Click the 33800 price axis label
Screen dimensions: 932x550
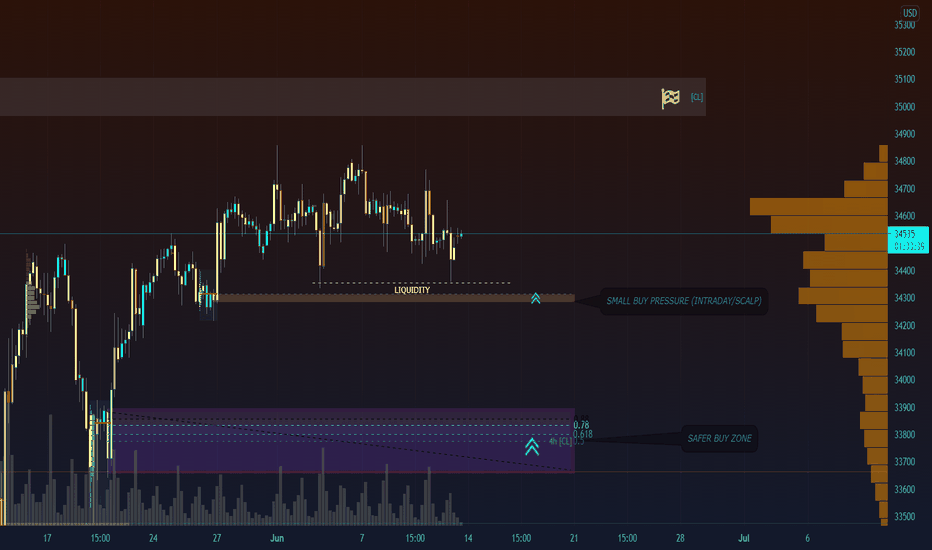click(x=905, y=435)
